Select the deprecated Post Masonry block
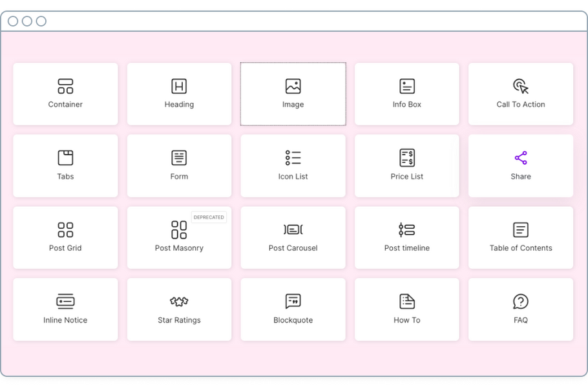Screen dimensions: 588x391 [x=179, y=237]
